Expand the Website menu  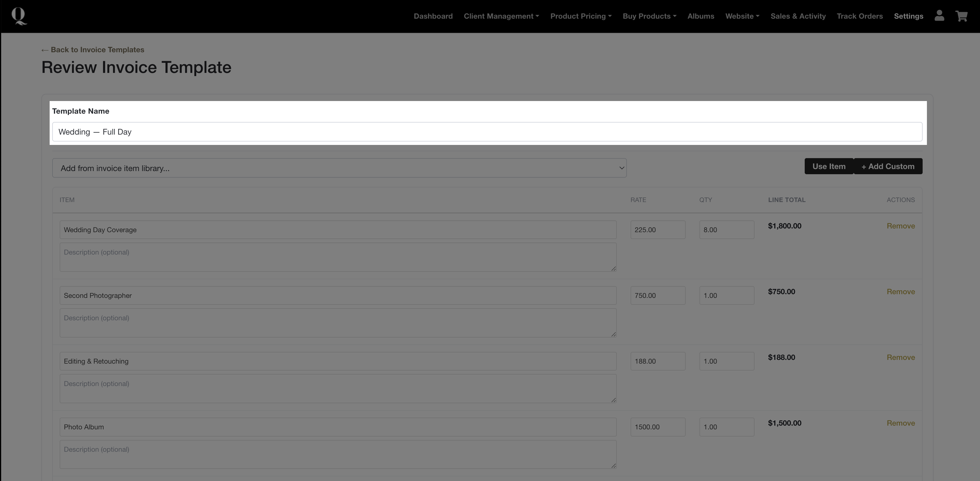point(742,16)
